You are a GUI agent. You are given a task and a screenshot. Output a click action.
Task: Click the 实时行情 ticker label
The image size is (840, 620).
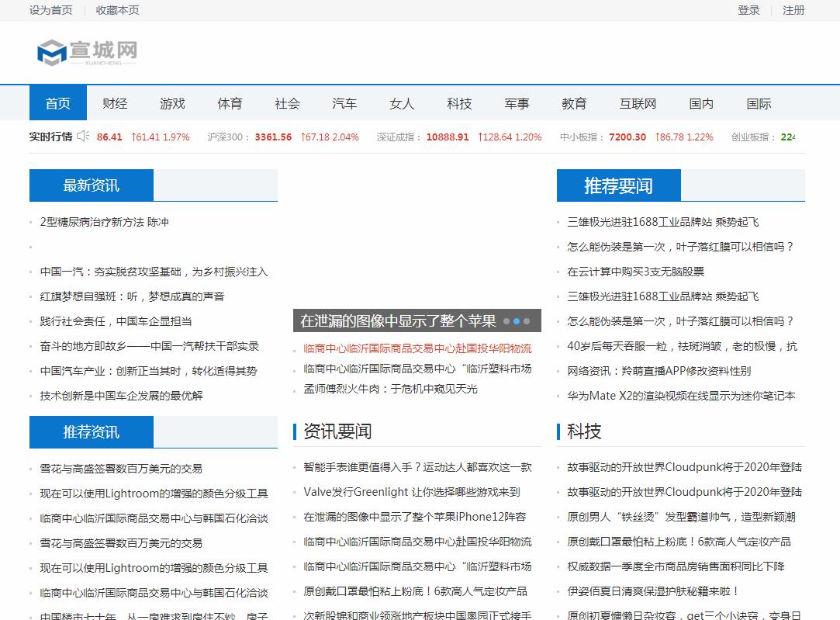point(51,137)
